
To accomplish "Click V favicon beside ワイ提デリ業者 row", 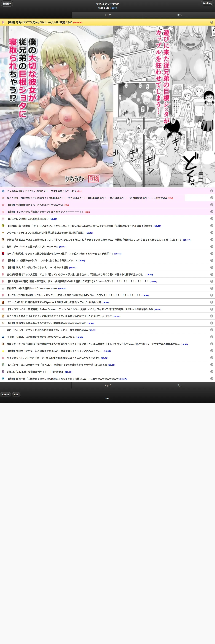I will pos(3,337).
